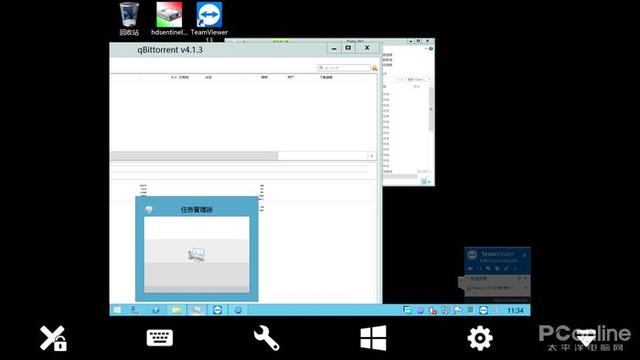Launch the hdsentinel desktop shortcut
The height and width of the screenshot is (360, 640).
(x=169, y=19)
